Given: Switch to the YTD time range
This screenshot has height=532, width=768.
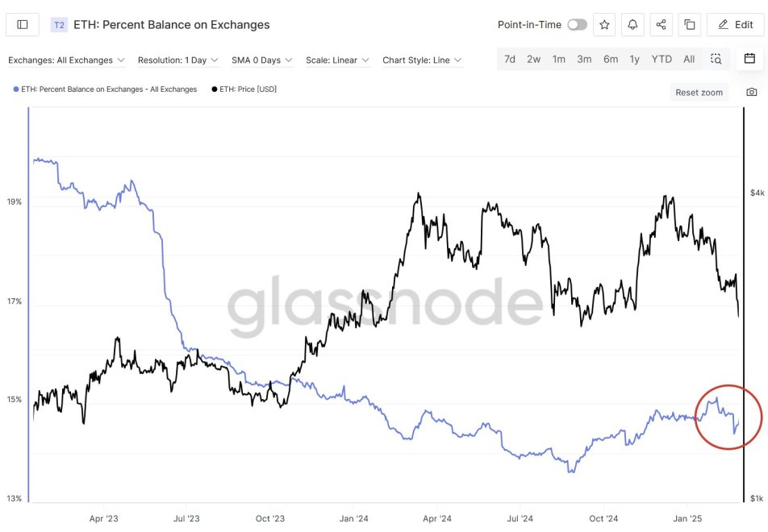Looking at the screenshot, I should click(662, 59).
